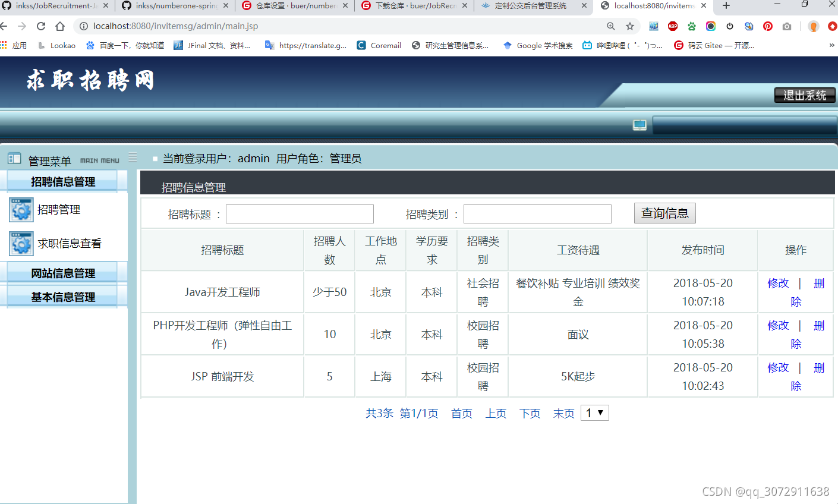This screenshot has width=838, height=504.
Task: Click the power symbol extension icon
Action: [x=730, y=26]
